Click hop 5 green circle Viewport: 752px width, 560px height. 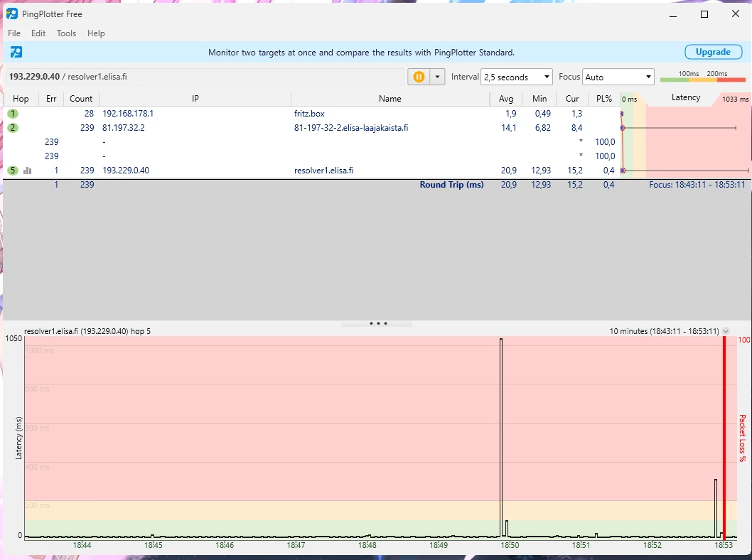point(13,171)
